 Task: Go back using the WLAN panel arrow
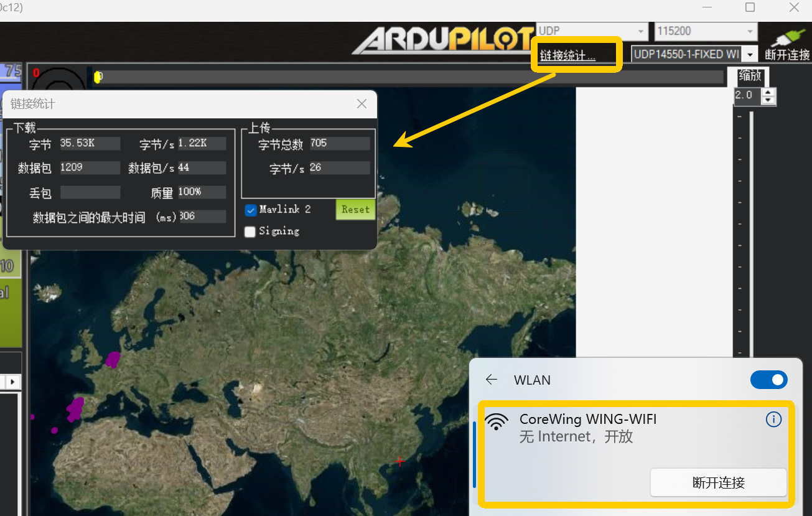tap(492, 380)
